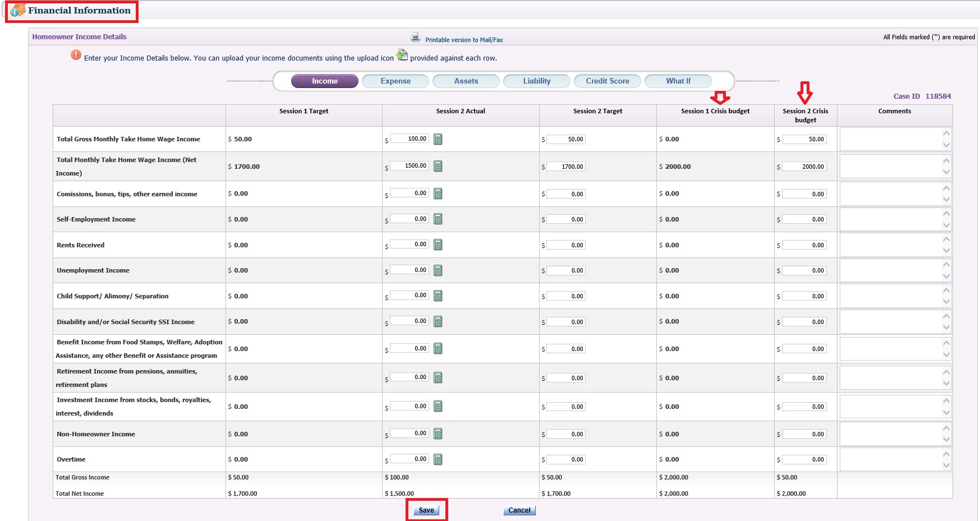Open calculator for Benefit Income row
Viewport: 980px width, 521px height.
(438, 348)
